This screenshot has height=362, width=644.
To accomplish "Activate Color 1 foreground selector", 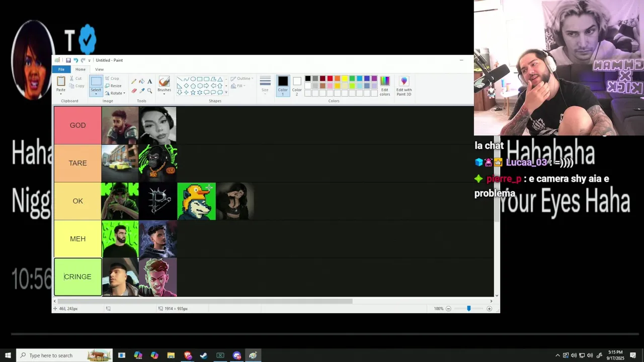I will (x=283, y=85).
